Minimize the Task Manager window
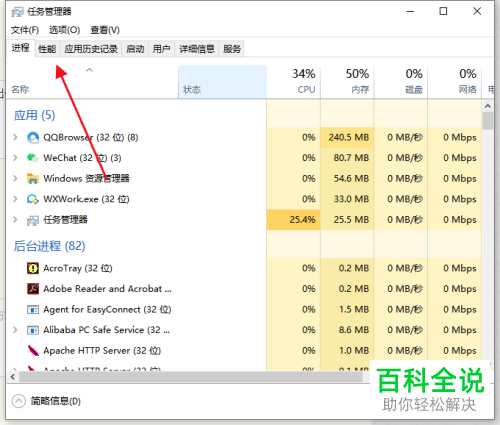 (410, 11)
